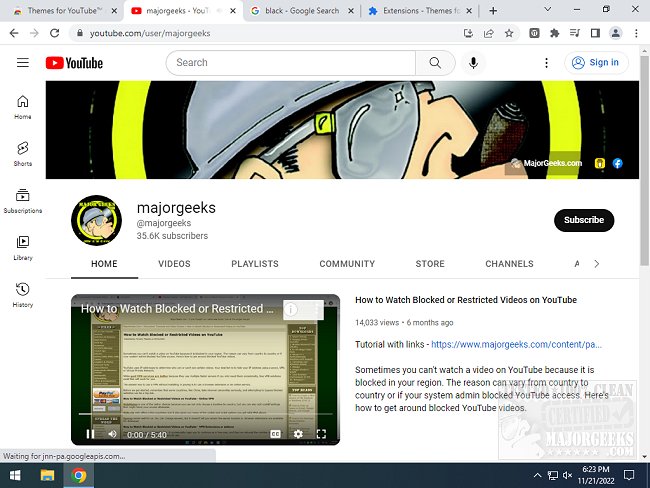The width and height of the screenshot is (650, 488).
Task: Open the majorgeeks.com tutorial link
Action: pyautogui.click(x=516, y=345)
